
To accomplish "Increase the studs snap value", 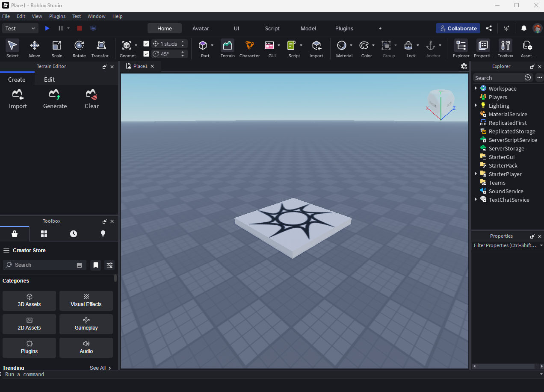I will coord(183,42).
